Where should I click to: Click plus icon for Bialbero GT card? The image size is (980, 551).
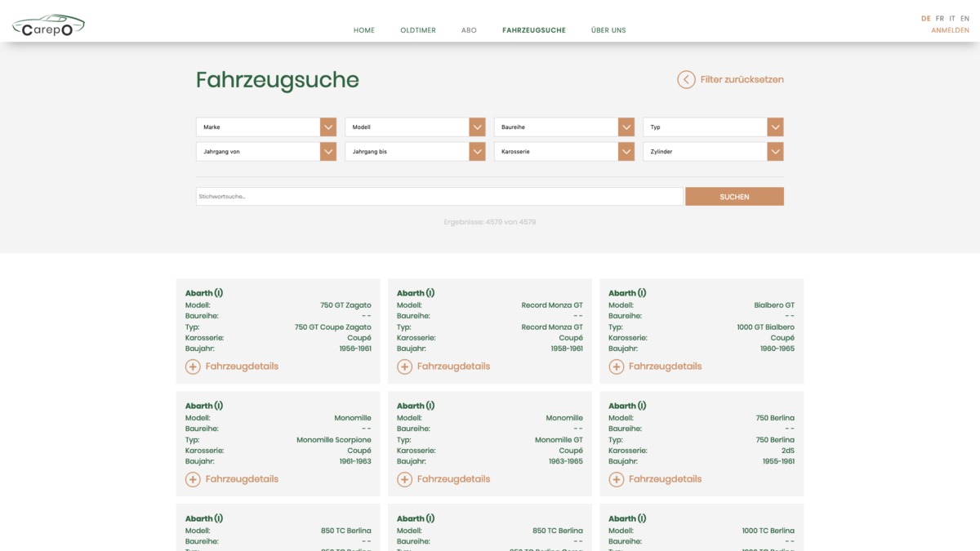coord(617,367)
